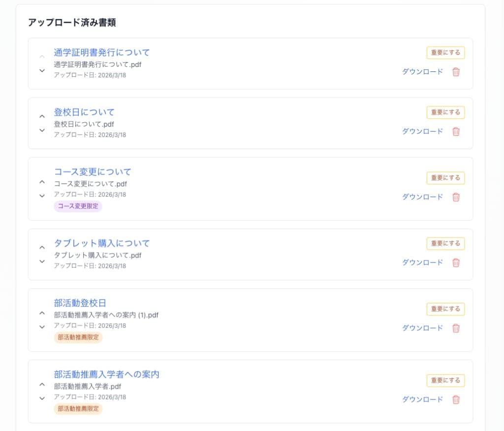Download the 部活動推薦入学者への案内 document
The height and width of the screenshot is (431, 504).
tap(422, 399)
